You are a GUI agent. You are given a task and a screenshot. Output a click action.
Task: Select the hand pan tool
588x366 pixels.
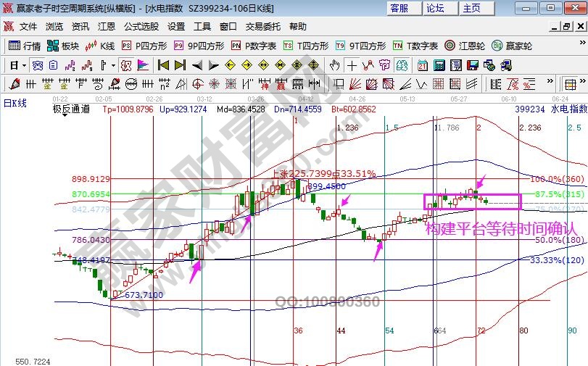tap(334, 65)
